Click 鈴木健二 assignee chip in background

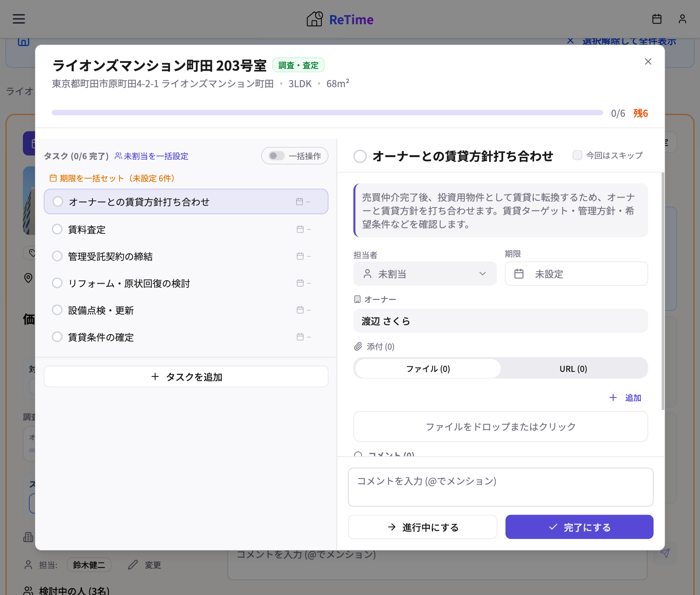pos(89,565)
